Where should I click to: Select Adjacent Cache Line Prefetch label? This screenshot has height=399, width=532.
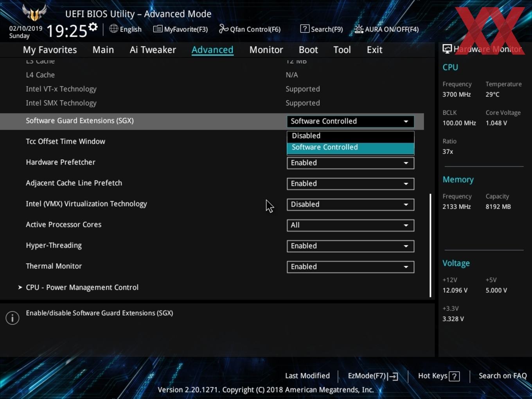pos(74,183)
